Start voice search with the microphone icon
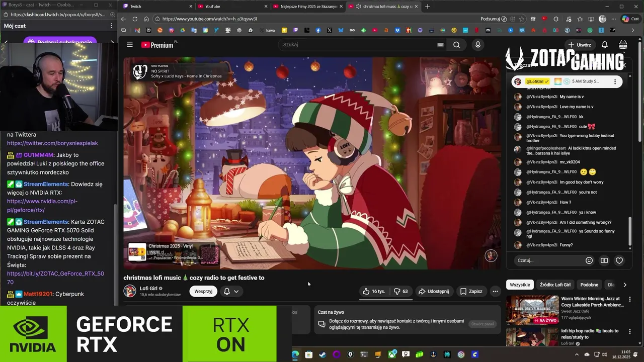Screen dimensions: 644x362 [x=478, y=45]
